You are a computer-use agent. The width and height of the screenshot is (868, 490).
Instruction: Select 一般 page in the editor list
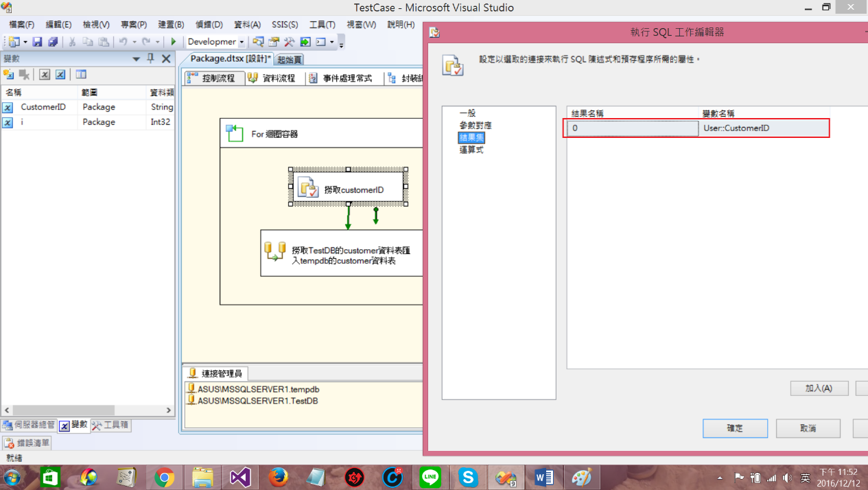pyautogui.click(x=467, y=113)
